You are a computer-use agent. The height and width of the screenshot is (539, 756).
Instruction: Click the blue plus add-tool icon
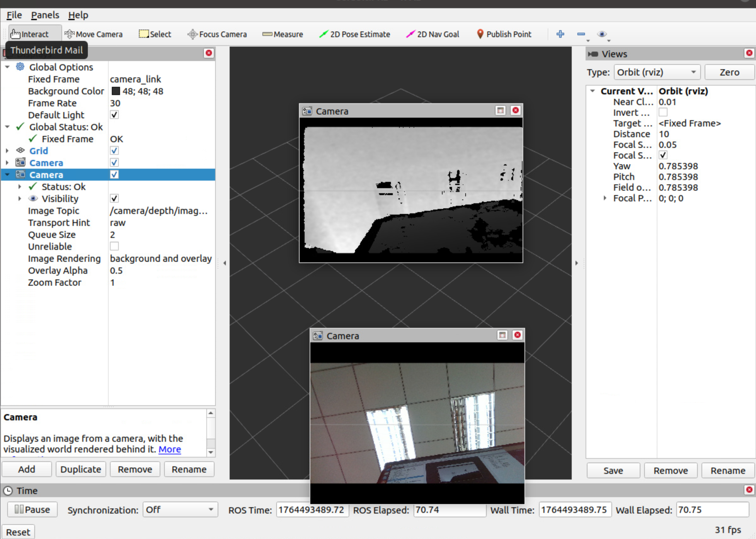point(560,34)
